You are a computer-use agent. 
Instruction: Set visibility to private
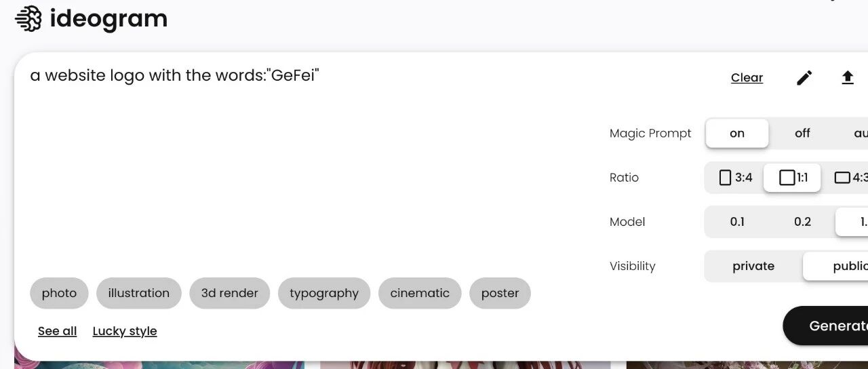(753, 267)
